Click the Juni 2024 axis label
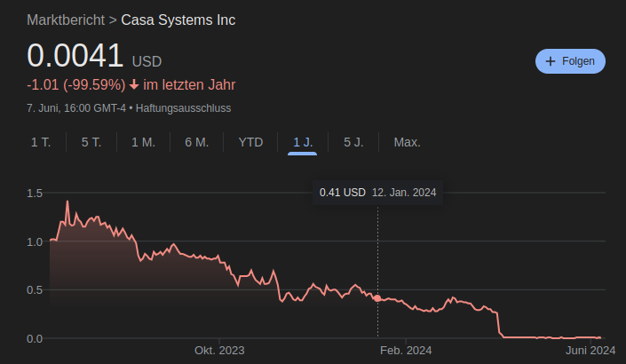 [590, 351]
